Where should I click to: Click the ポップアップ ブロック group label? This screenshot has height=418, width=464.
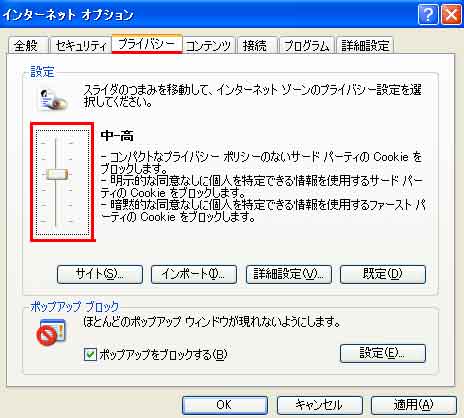(75, 307)
